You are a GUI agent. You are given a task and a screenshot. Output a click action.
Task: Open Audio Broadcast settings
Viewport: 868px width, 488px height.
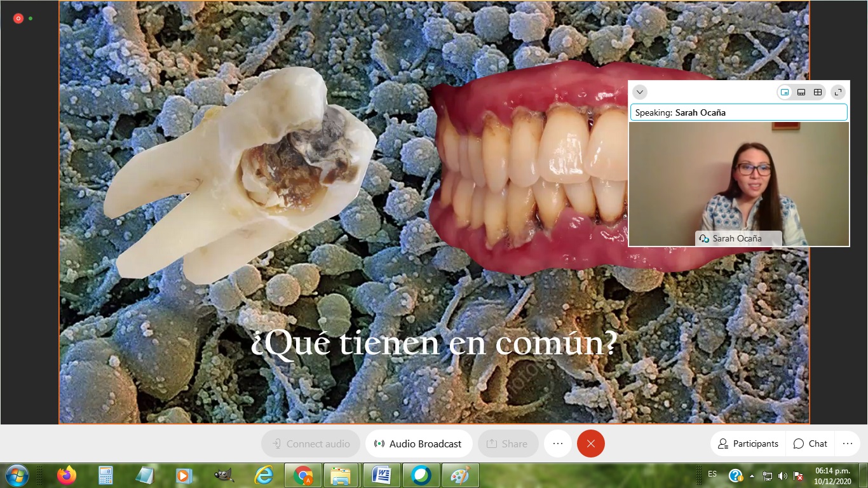pos(419,444)
